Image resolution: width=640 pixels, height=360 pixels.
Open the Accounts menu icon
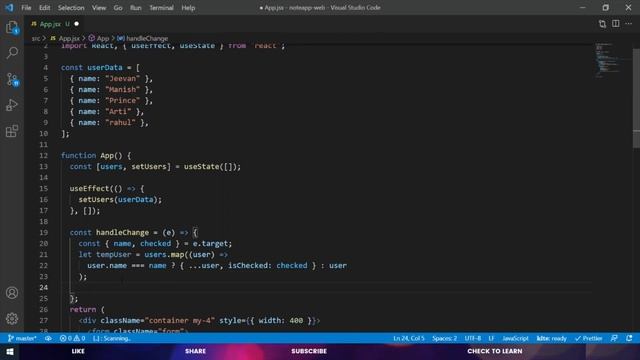(x=12, y=293)
